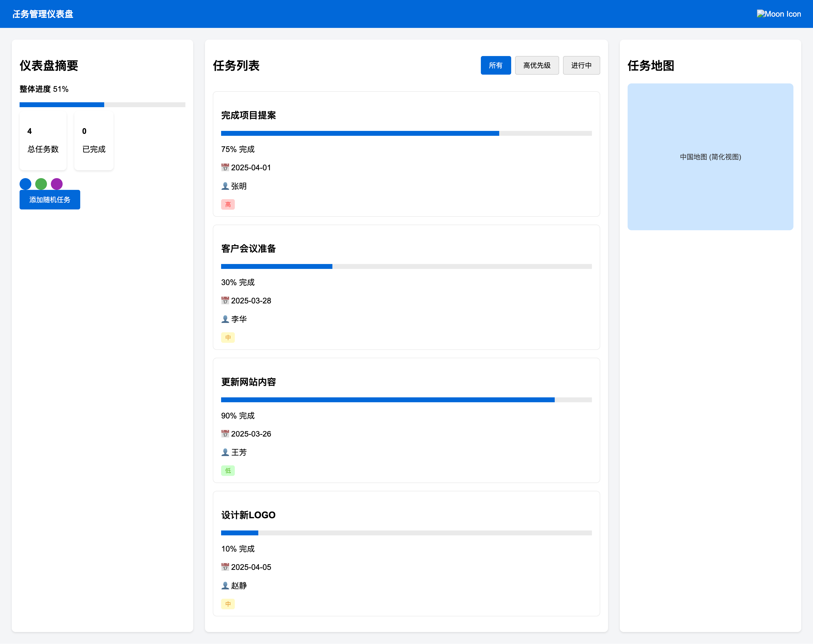Image resolution: width=813 pixels, height=644 pixels.
Task: Click person icon next to 王芳
Action: tap(225, 452)
